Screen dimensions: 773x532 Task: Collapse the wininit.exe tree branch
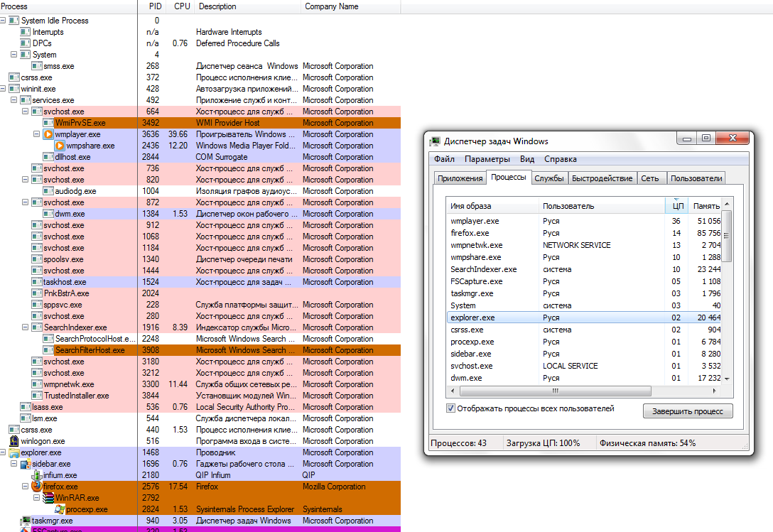click(x=3, y=89)
